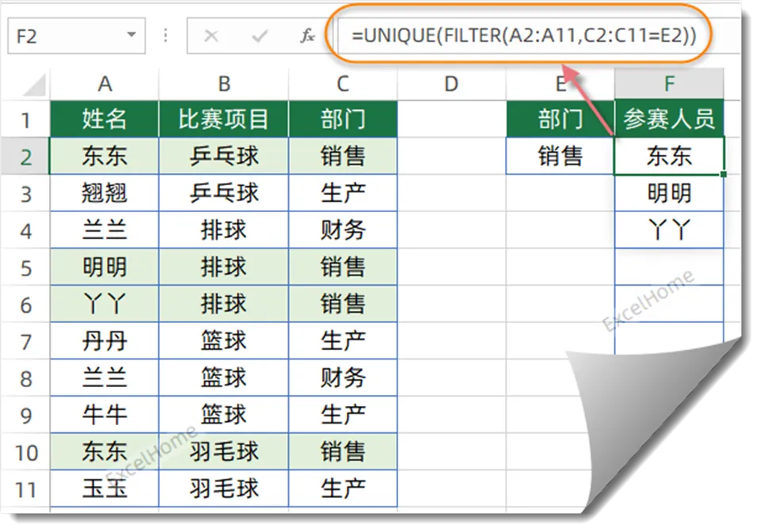Select cell C7 containing 生产
Image resolution: width=760 pixels, height=532 pixels.
tap(343, 340)
